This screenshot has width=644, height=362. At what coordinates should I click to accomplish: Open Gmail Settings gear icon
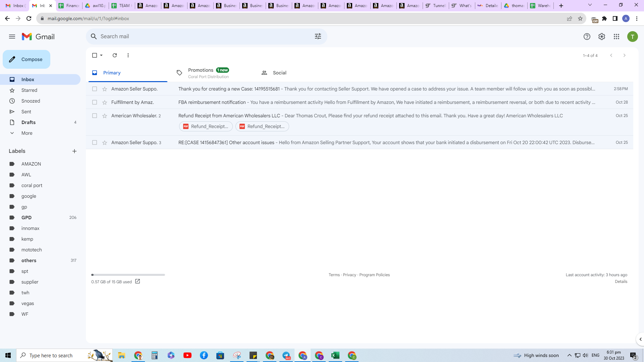(x=602, y=37)
